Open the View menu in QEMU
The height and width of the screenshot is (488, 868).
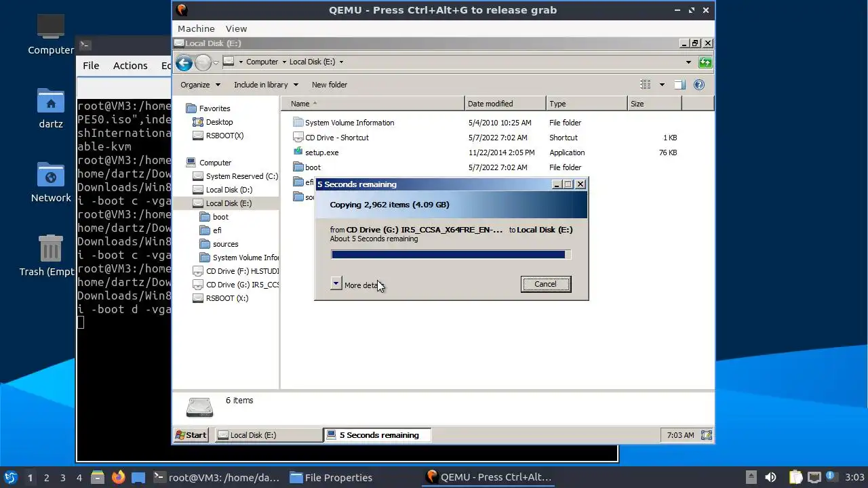(x=236, y=28)
